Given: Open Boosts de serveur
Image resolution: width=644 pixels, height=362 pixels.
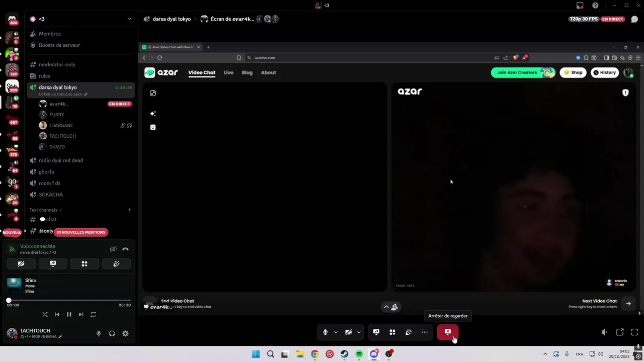Looking at the screenshot, I should 80,45.
